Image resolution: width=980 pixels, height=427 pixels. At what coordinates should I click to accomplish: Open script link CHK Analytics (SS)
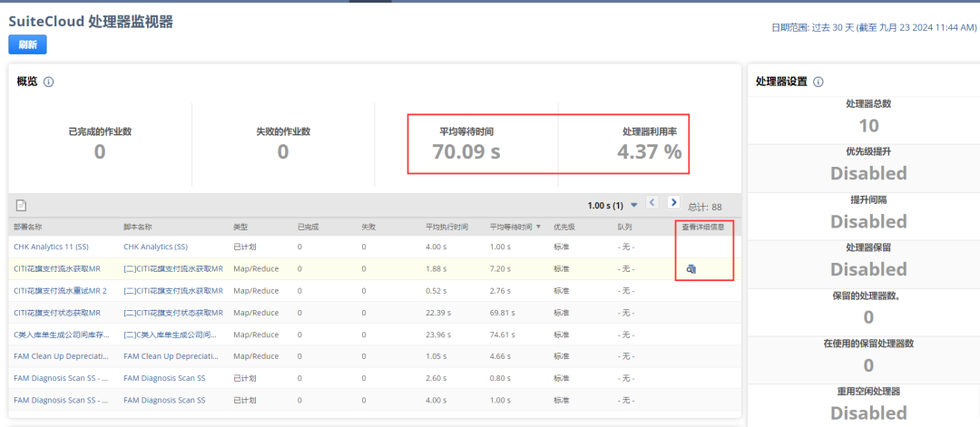point(156,247)
